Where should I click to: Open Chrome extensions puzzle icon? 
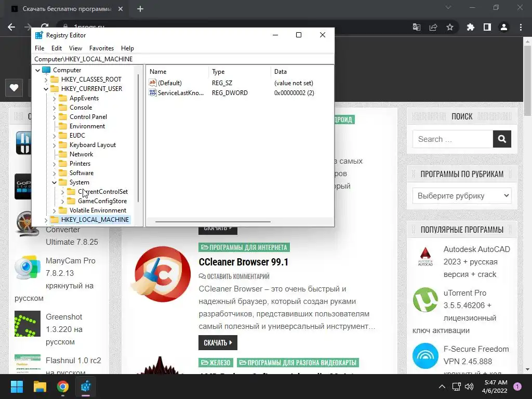[x=470, y=27]
